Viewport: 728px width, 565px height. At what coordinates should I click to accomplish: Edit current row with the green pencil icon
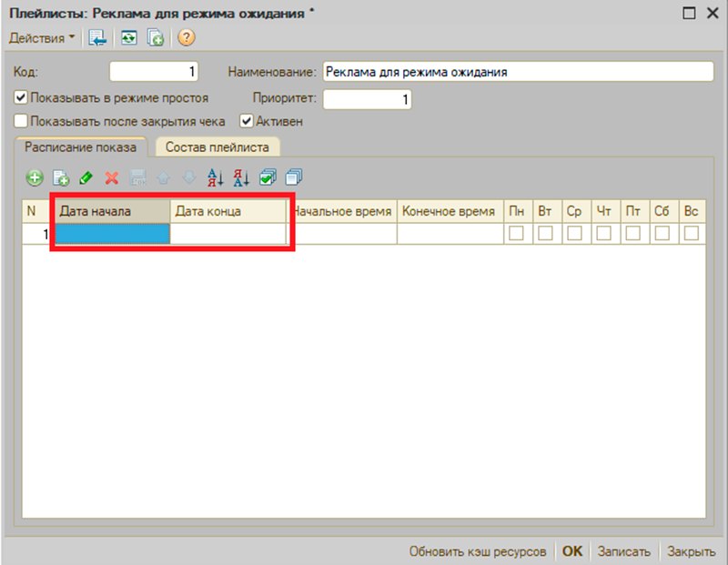click(86, 177)
